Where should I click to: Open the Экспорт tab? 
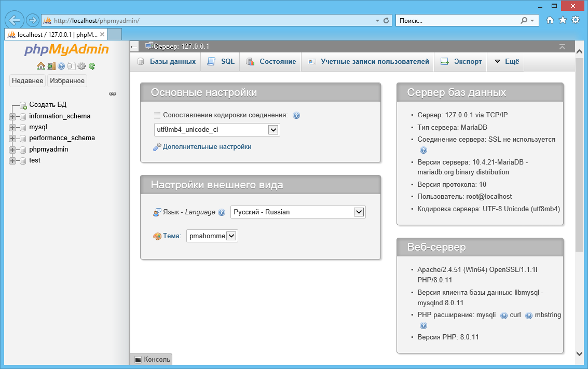coord(461,61)
